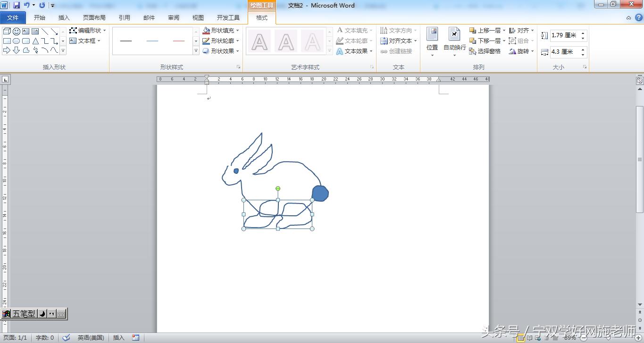The width and height of the screenshot is (644, 343).
Task: Open the 文件 menu
Action: coord(13,17)
